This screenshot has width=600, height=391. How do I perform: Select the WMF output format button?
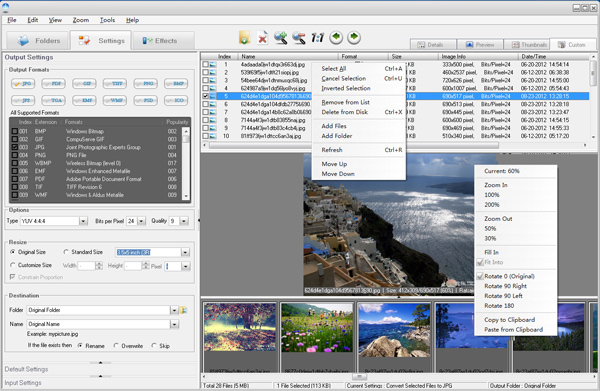(115, 100)
